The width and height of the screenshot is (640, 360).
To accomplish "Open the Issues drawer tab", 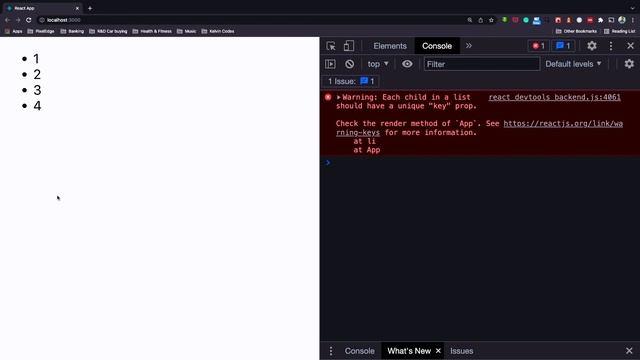I will tap(462, 351).
